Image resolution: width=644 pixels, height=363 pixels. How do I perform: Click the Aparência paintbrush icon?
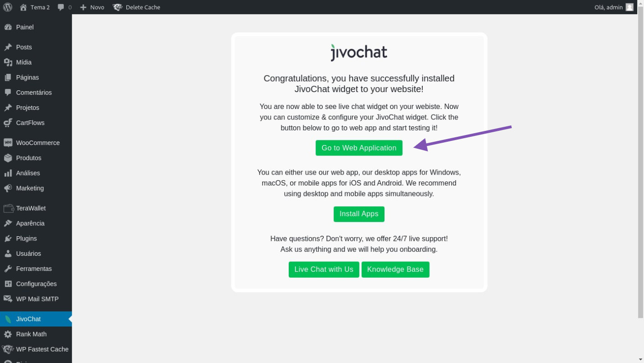(x=8, y=223)
